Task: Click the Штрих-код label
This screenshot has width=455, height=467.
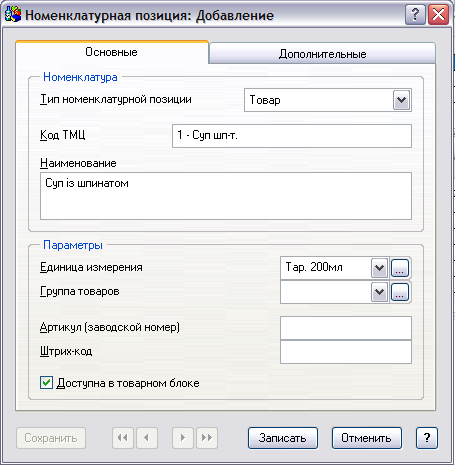Action: 66,351
